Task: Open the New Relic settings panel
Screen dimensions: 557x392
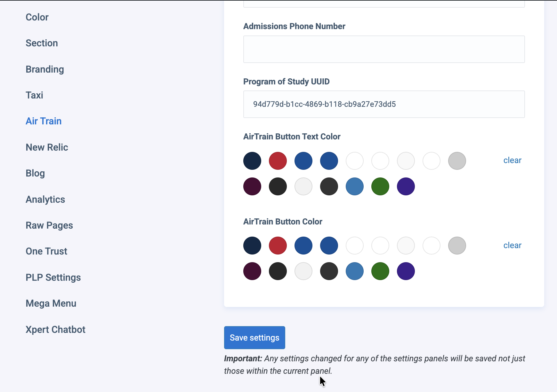Action: pyautogui.click(x=47, y=147)
